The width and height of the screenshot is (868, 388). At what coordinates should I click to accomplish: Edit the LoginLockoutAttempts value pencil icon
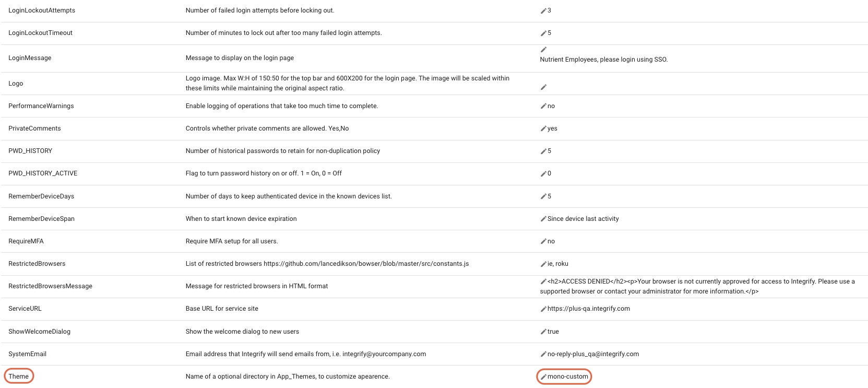pyautogui.click(x=543, y=10)
